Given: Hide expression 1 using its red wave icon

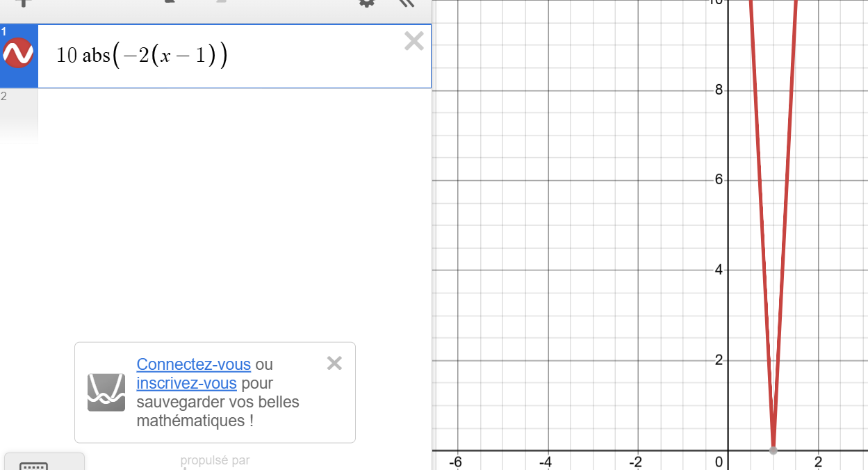Looking at the screenshot, I should (x=18, y=53).
